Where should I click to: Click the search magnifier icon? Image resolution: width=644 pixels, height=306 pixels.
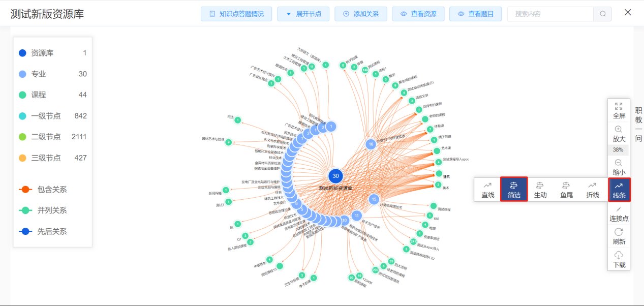pyautogui.click(x=603, y=14)
